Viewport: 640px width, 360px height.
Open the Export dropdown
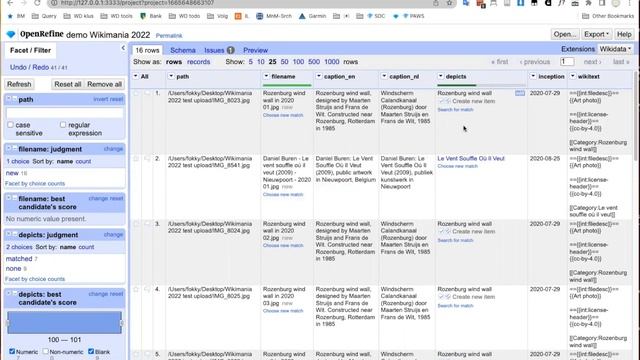click(596, 34)
